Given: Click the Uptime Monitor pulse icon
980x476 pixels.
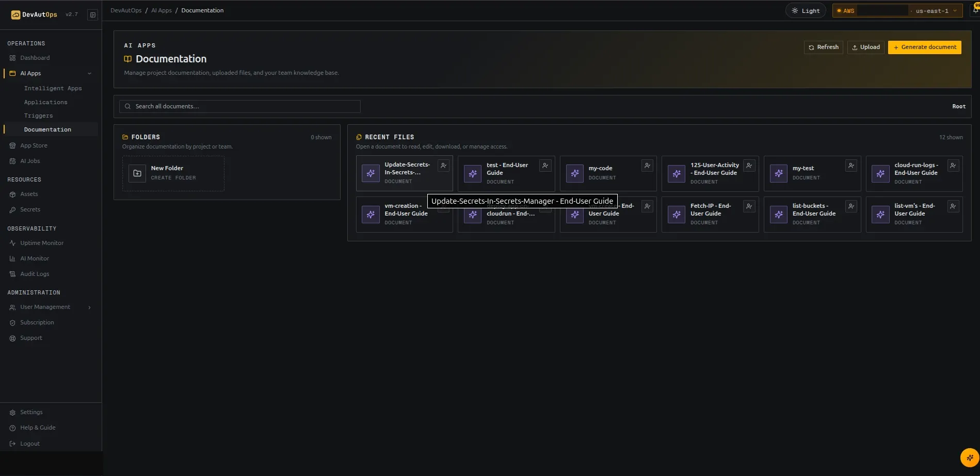Looking at the screenshot, I should pos(12,243).
